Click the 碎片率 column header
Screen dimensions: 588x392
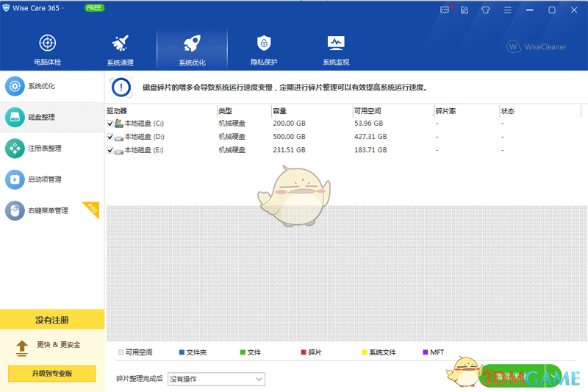[445, 111]
